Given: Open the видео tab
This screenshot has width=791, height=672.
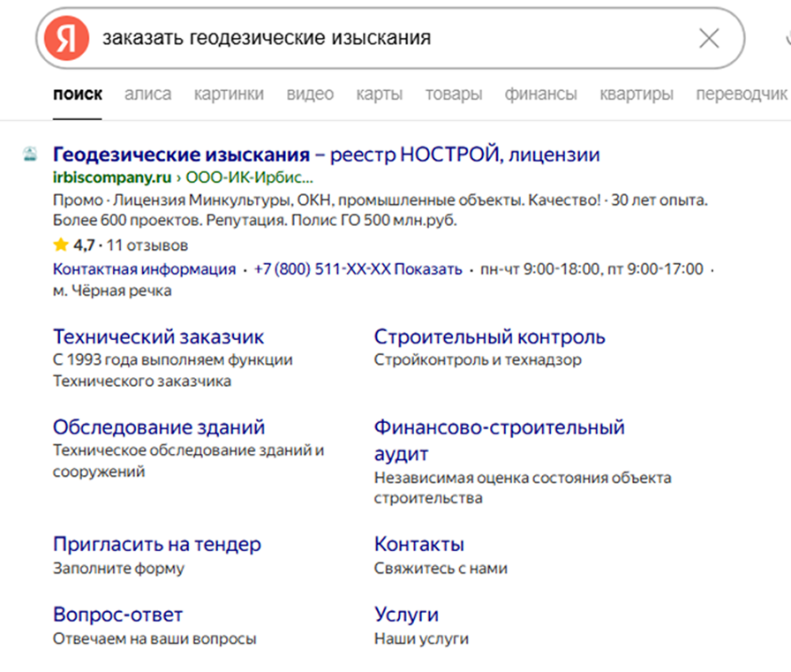Looking at the screenshot, I should tap(310, 93).
